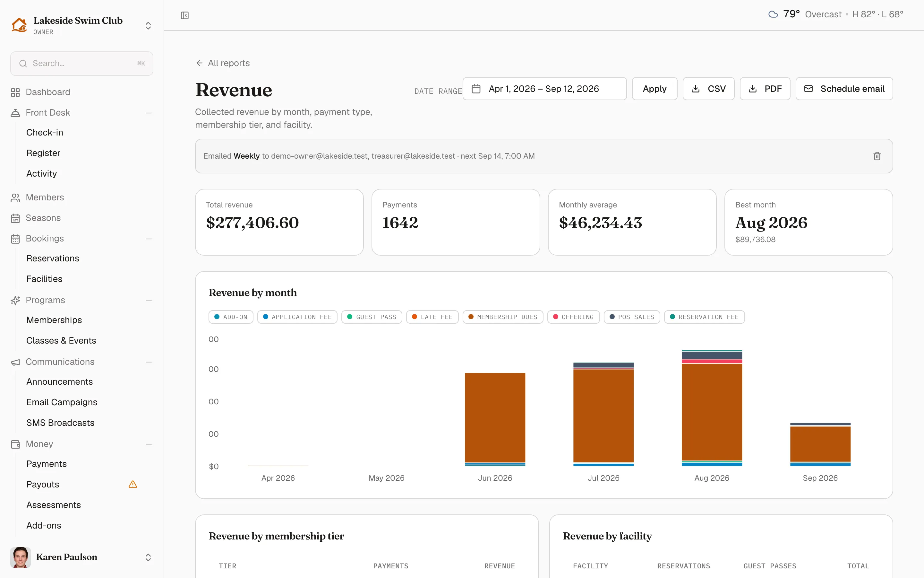Download the PDF export
The height and width of the screenshot is (578, 924).
click(x=765, y=89)
